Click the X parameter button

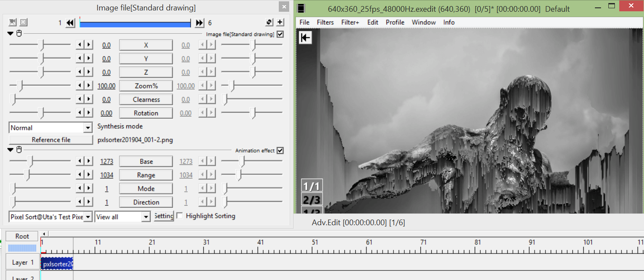pyautogui.click(x=146, y=45)
